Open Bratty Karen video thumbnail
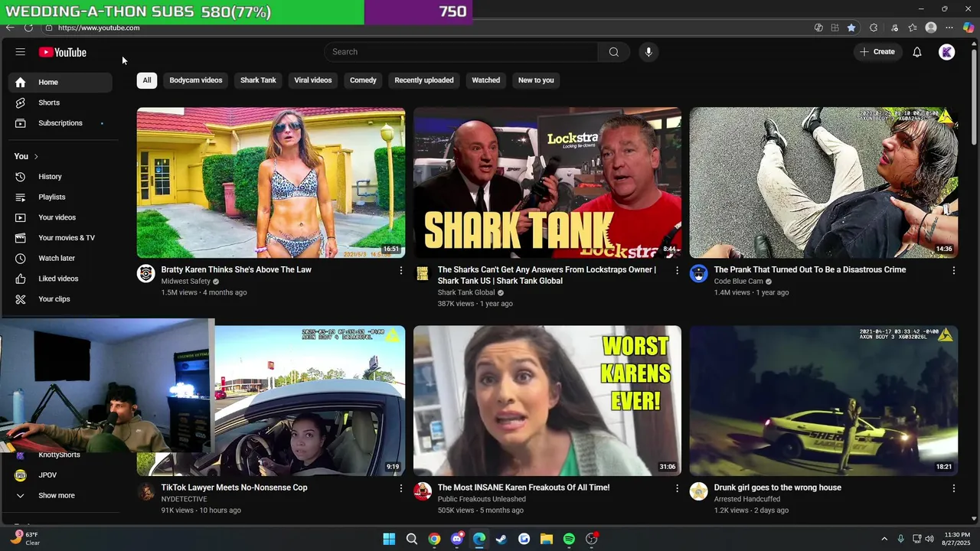This screenshot has height=551, width=980. point(271,183)
